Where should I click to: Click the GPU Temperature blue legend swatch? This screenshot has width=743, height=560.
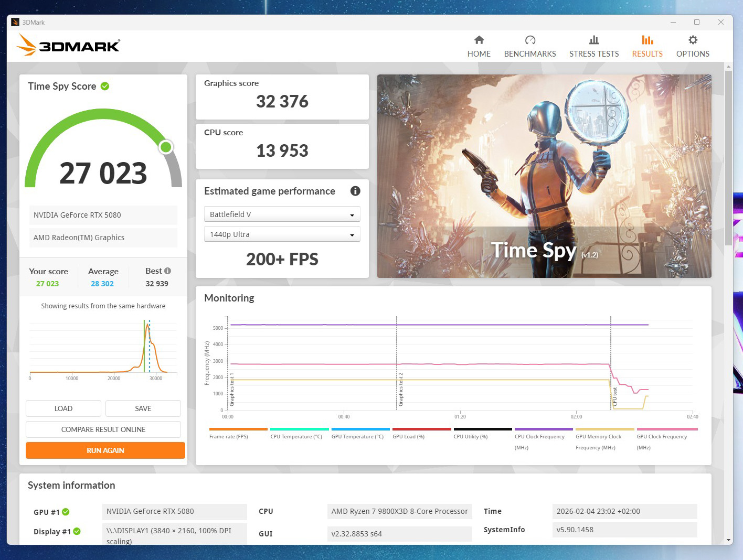(360, 429)
